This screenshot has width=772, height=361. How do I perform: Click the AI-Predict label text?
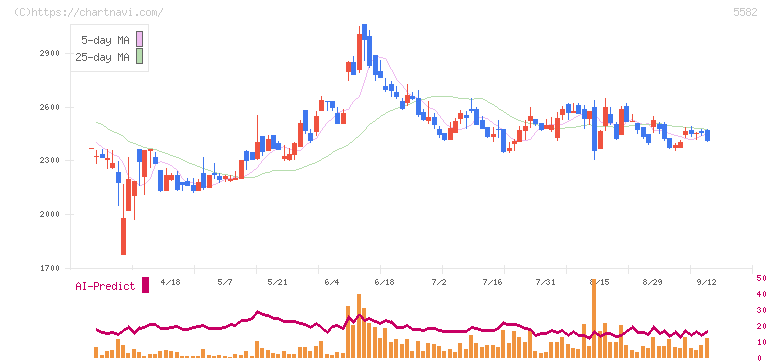(x=105, y=286)
